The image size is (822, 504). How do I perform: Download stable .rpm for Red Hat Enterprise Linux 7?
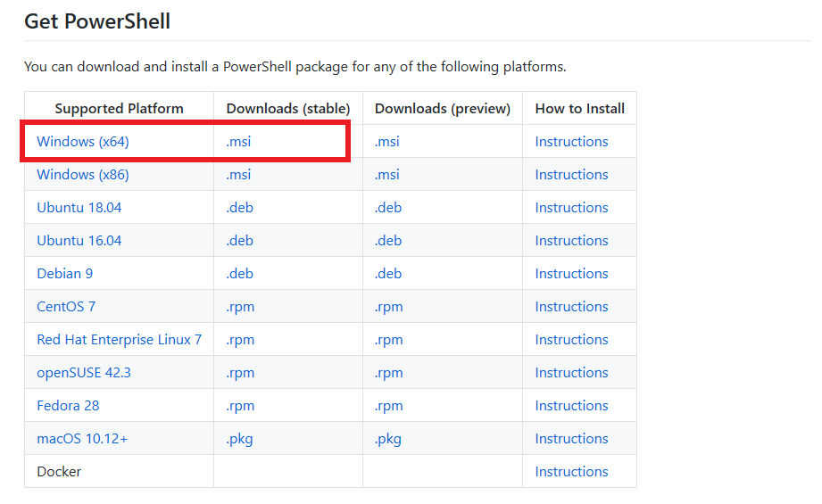click(x=240, y=340)
